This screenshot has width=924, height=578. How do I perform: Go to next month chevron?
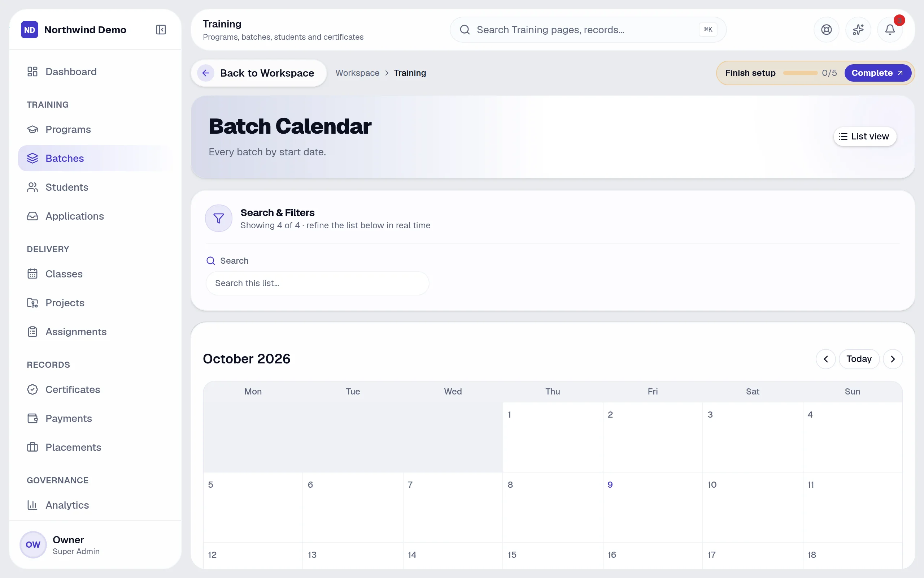point(893,359)
